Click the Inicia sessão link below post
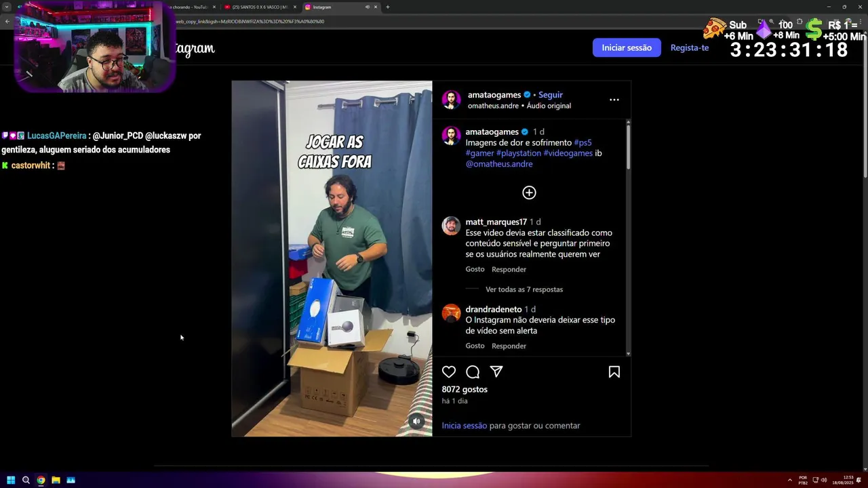868x488 pixels. pos(465,426)
